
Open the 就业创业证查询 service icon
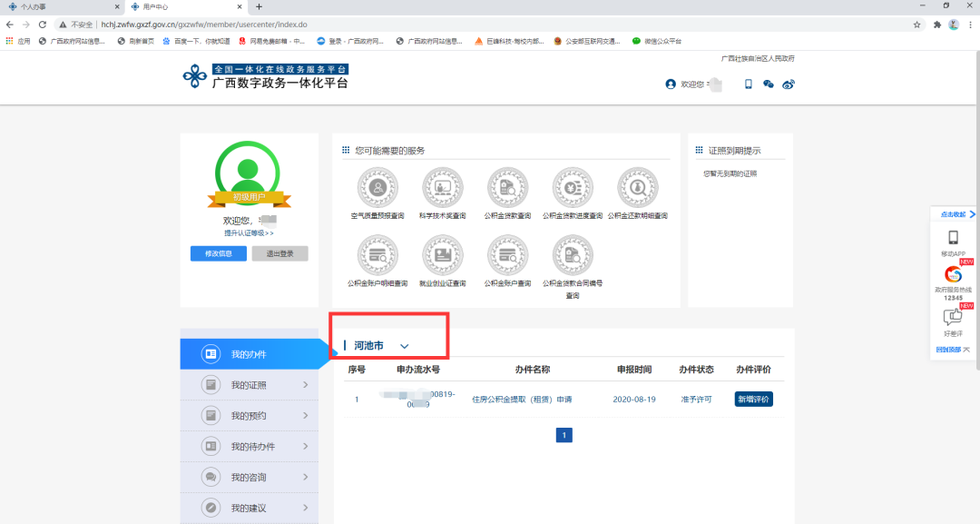[x=443, y=255]
